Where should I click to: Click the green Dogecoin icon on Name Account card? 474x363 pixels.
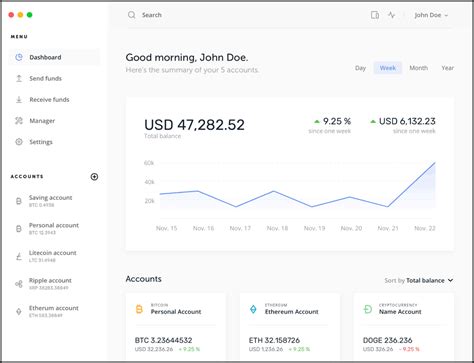pos(367,309)
